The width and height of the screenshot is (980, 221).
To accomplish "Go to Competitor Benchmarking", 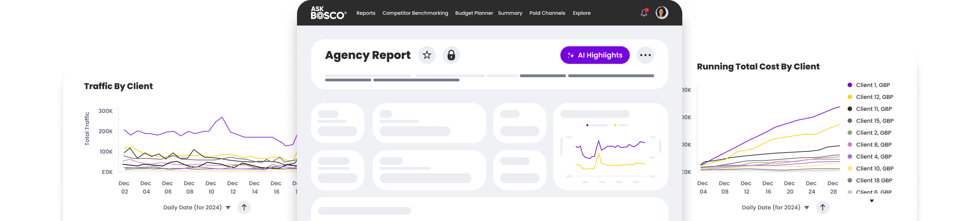I will click(x=415, y=13).
